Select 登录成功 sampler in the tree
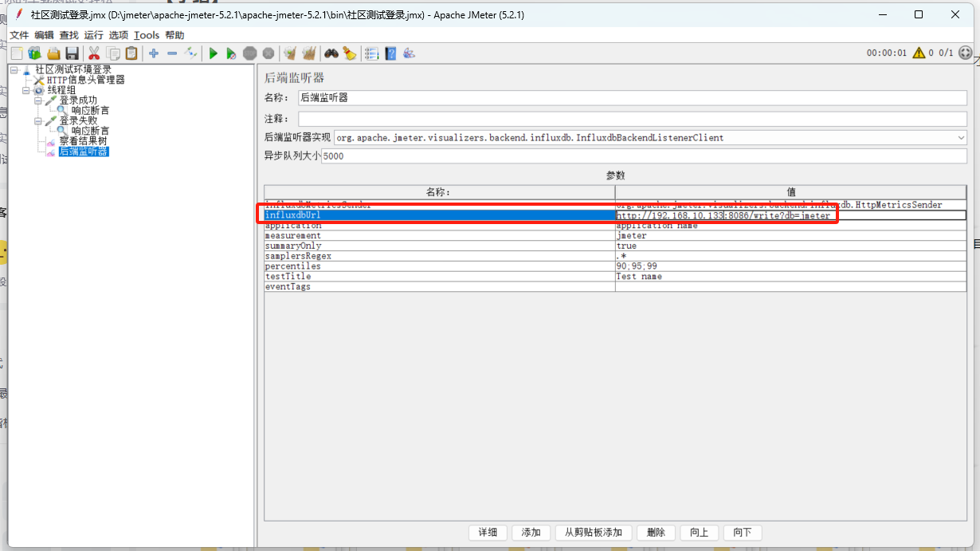This screenshot has height=551, width=980. click(x=78, y=100)
